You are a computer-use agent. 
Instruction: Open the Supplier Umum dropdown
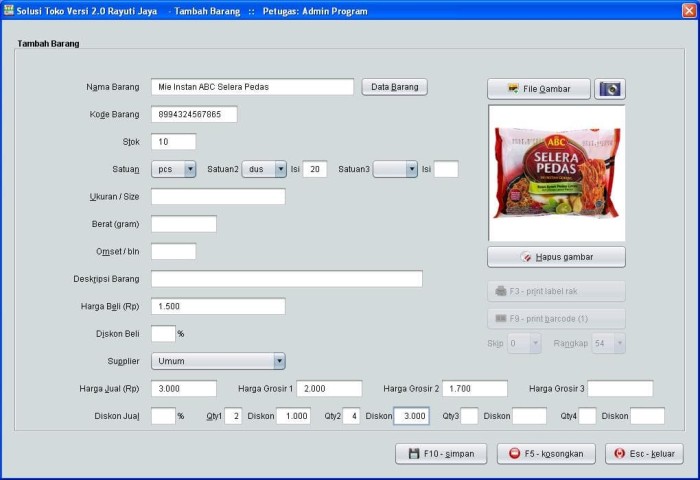point(279,361)
